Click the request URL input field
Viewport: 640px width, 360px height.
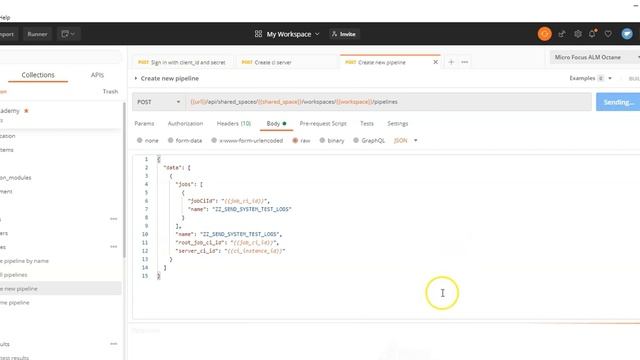[x=389, y=102]
